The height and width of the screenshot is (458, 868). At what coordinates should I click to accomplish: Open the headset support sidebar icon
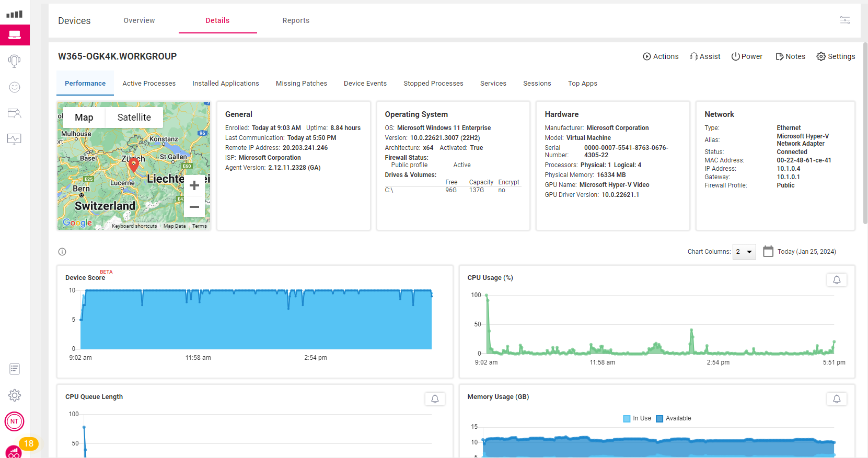point(15,61)
